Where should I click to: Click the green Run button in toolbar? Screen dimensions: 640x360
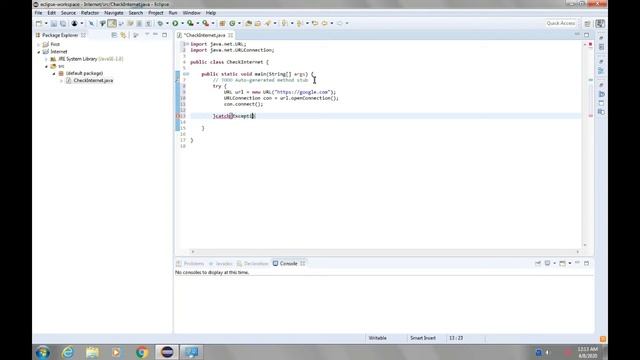pyautogui.click(x=175, y=24)
